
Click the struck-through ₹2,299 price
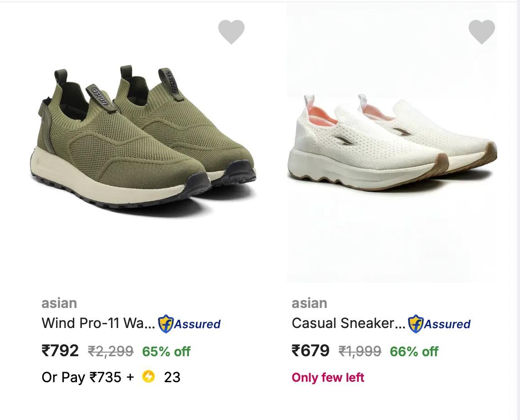click(111, 351)
